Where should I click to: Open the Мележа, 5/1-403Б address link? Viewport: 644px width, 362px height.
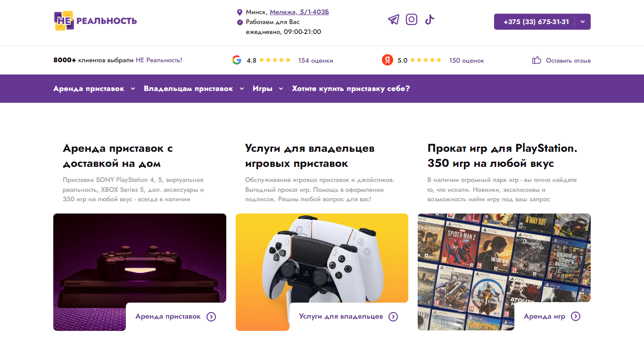click(299, 12)
